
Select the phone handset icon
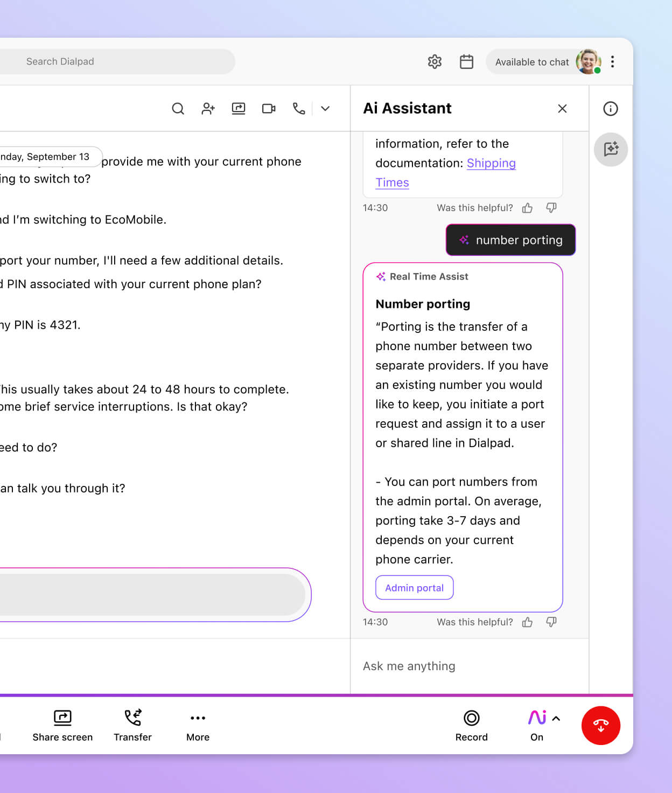pyautogui.click(x=299, y=108)
